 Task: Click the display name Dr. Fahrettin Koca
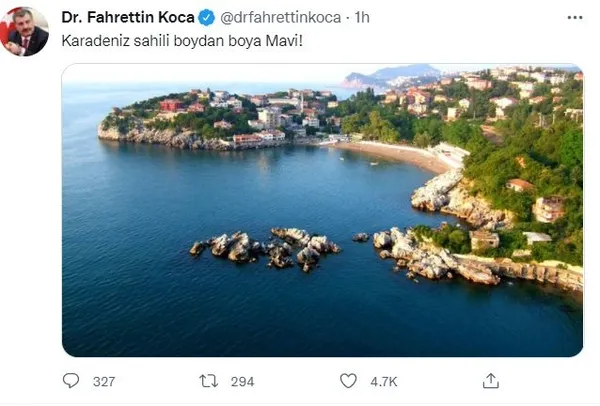tap(128, 17)
